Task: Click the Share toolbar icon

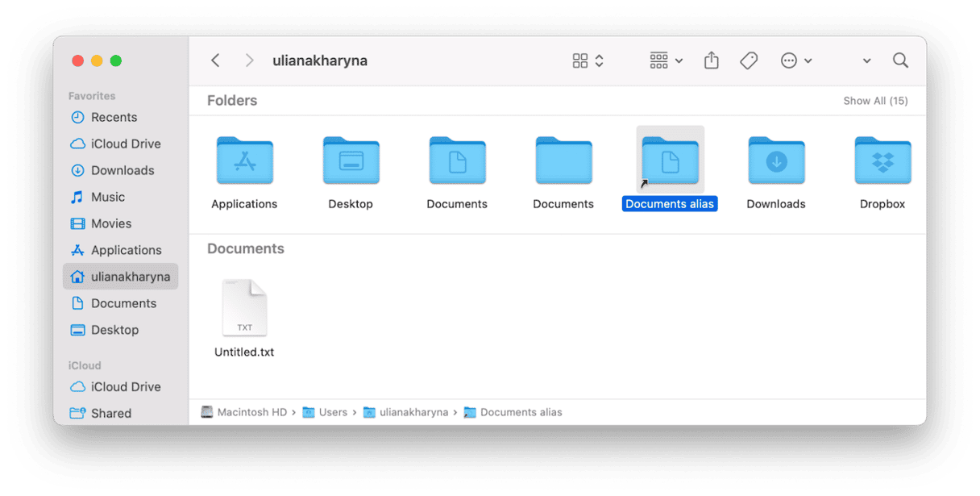Action: (711, 60)
